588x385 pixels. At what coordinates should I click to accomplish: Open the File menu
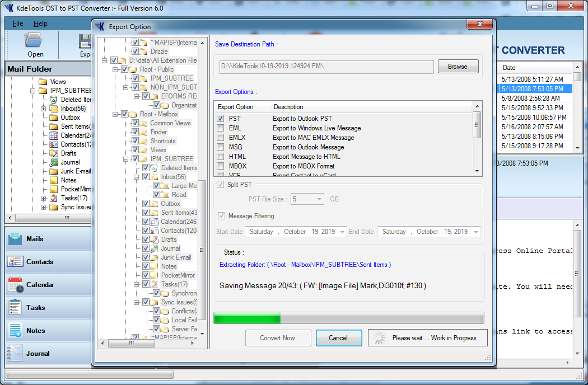(x=18, y=24)
